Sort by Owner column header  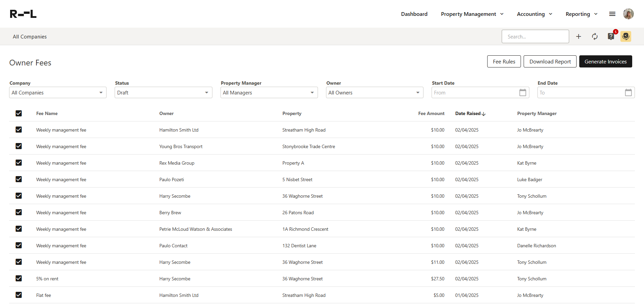(167, 113)
